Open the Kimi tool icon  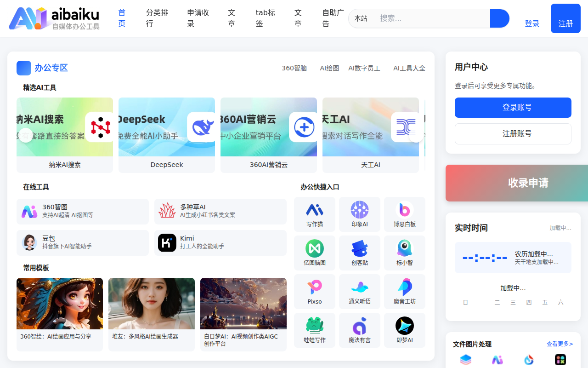click(x=167, y=242)
